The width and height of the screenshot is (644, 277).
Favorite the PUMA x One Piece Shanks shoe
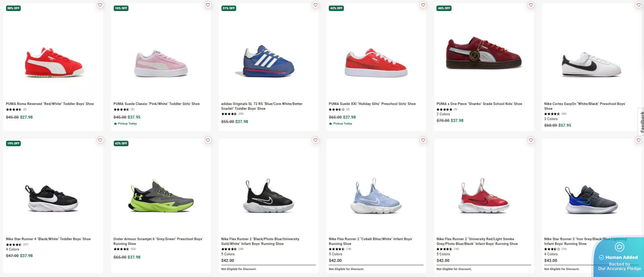pyautogui.click(x=531, y=5)
